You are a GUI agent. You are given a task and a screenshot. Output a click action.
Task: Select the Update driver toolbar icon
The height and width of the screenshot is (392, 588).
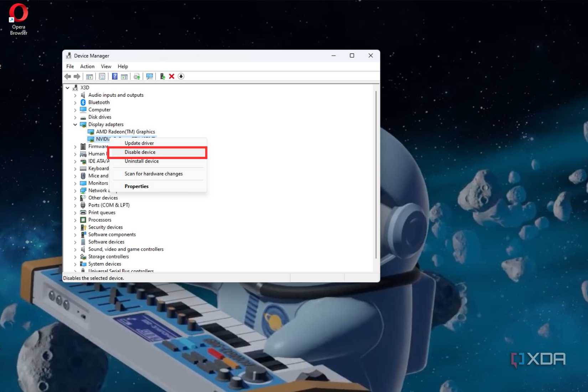click(136, 76)
